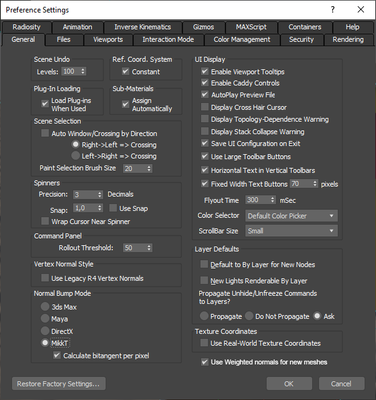Open the Help button in title bar
Viewport: 376px width, 400px height.
[332, 10]
